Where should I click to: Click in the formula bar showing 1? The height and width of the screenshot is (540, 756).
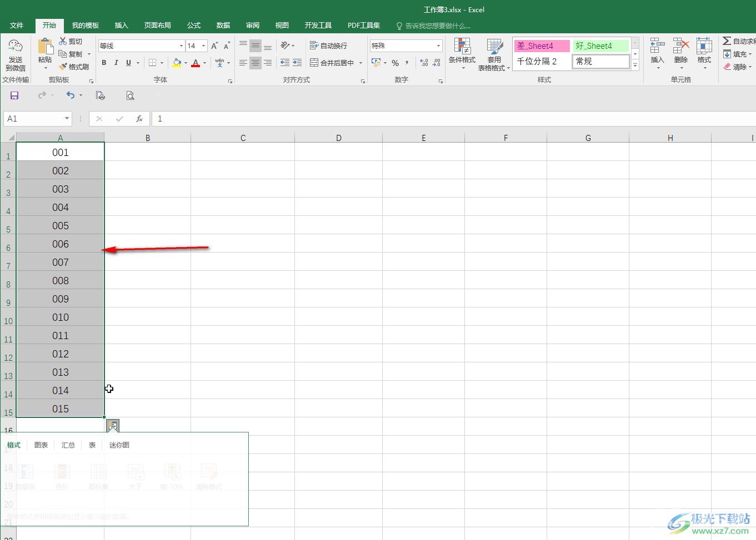click(453, 119)
